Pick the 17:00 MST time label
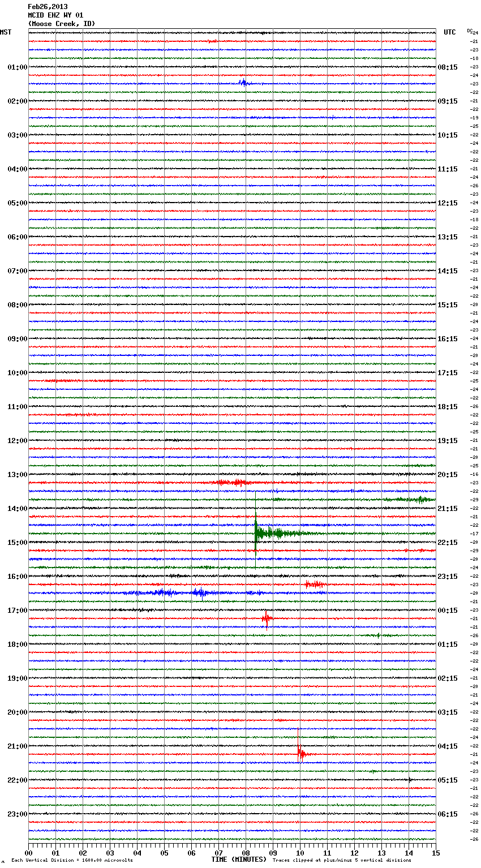481x868 pixels. coord(18,611)
